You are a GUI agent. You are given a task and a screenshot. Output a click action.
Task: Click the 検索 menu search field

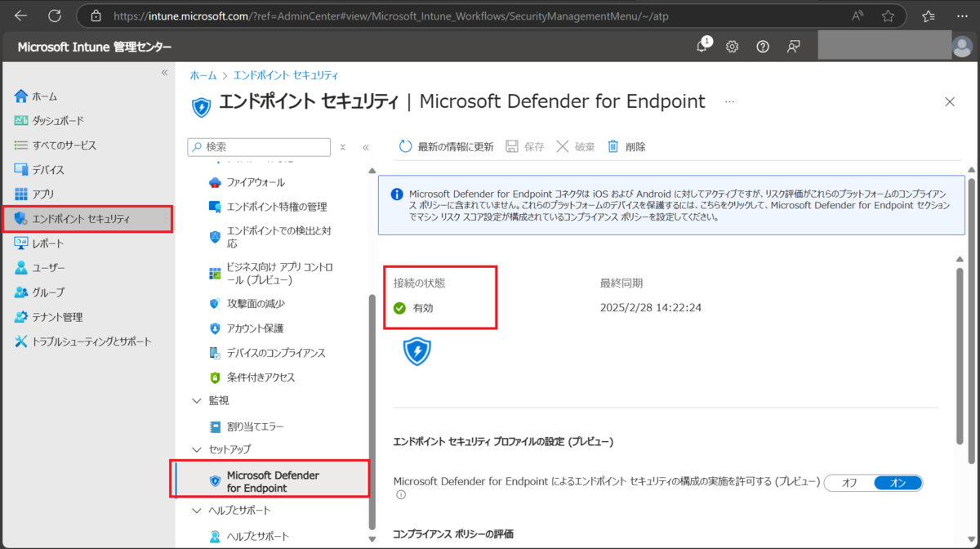(259, 147)
